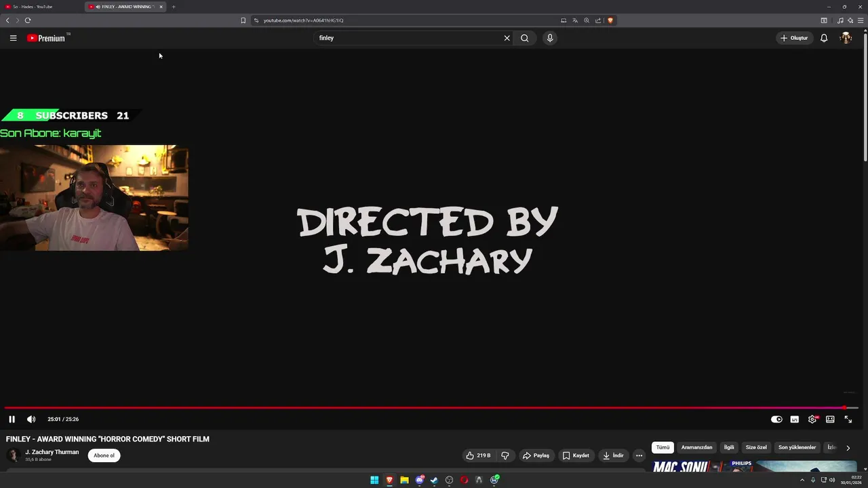Select the Aramanızdan filter chip

tap(696, 447)
